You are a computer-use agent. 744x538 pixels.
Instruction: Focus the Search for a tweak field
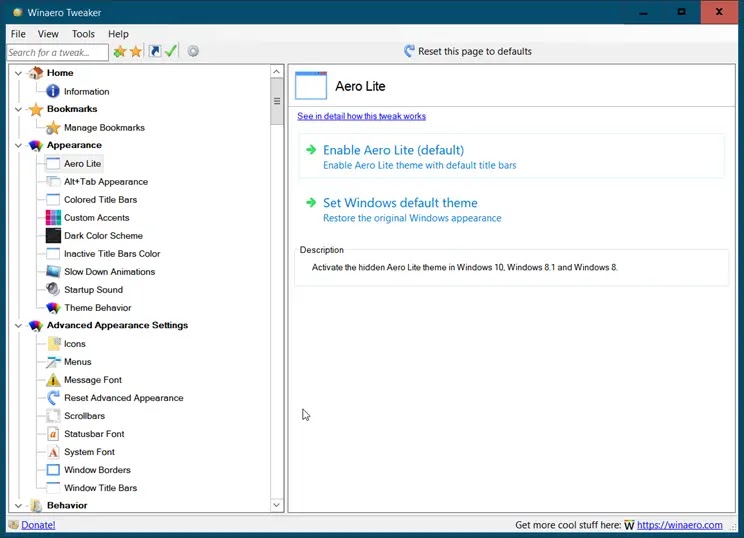57,52
